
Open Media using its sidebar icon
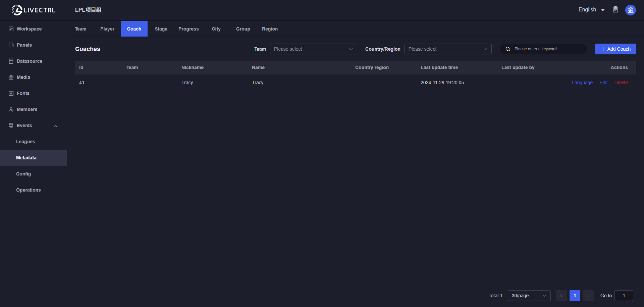(11, 77)
